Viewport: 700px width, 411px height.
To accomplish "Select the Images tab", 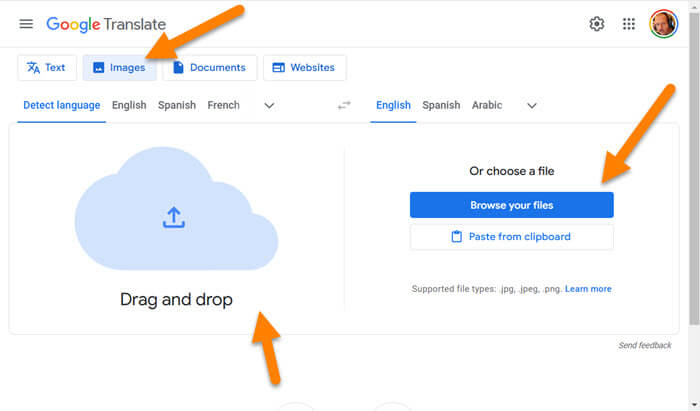I will pos(119,68).
